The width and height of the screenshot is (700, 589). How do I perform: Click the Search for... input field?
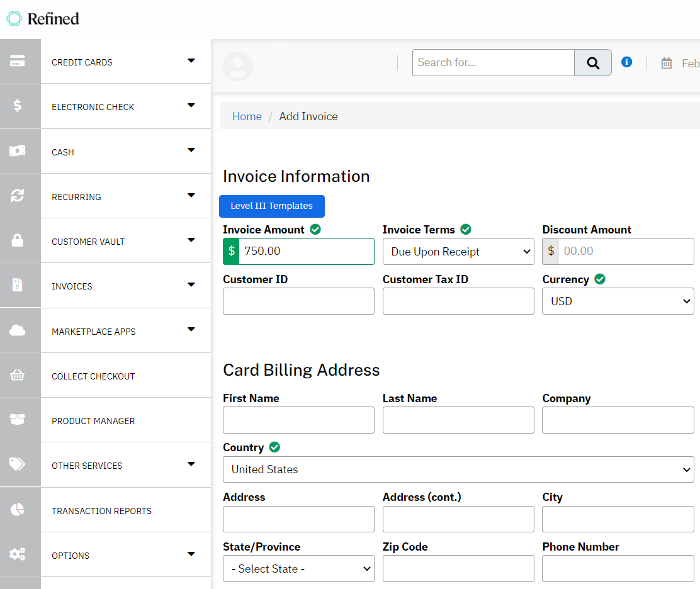pos(494,63)
